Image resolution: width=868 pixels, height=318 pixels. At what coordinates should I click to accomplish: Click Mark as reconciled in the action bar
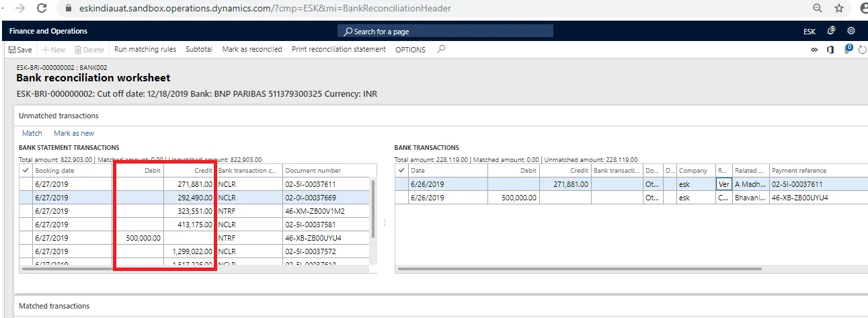tap(252, 49)
